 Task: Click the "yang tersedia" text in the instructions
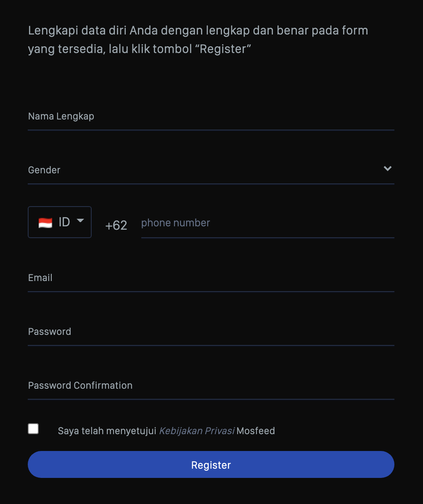[x=66, y=49]
